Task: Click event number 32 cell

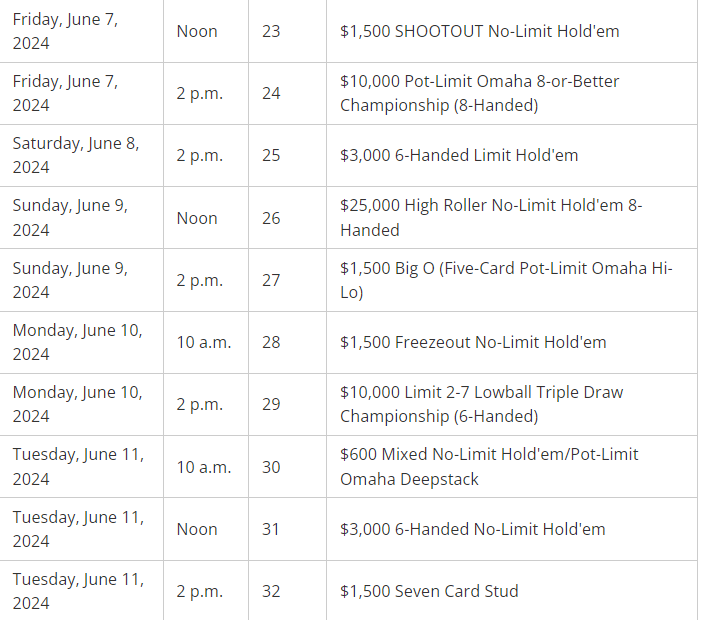Action: pyautogui.click(x=271, y=591)
